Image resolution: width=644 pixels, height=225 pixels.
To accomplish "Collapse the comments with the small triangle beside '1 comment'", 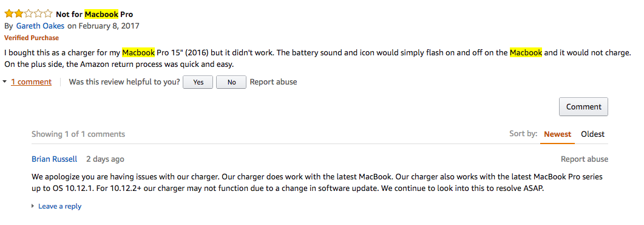I will coord(4,82).
